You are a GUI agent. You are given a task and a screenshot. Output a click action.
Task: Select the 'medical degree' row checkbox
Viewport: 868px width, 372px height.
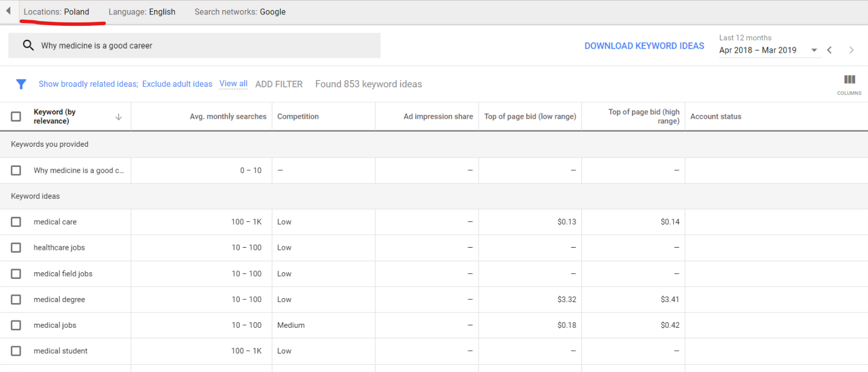coord(16,299)
